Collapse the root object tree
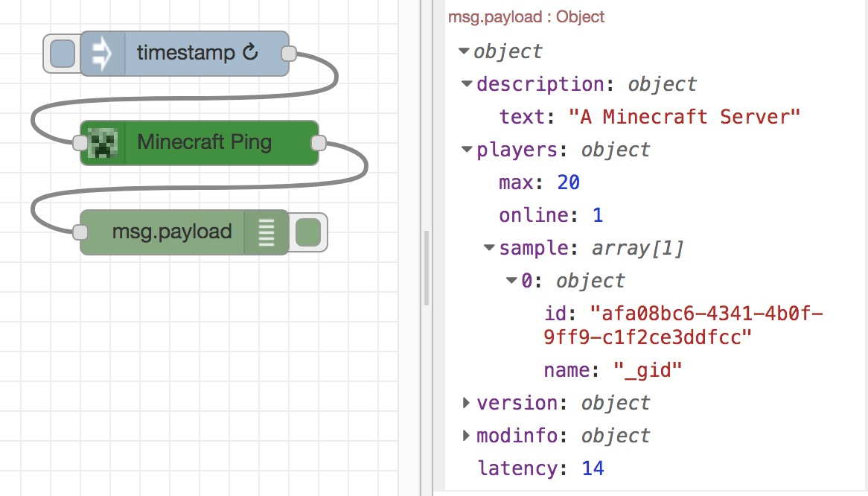868x496 pixels. pos(464,51)
